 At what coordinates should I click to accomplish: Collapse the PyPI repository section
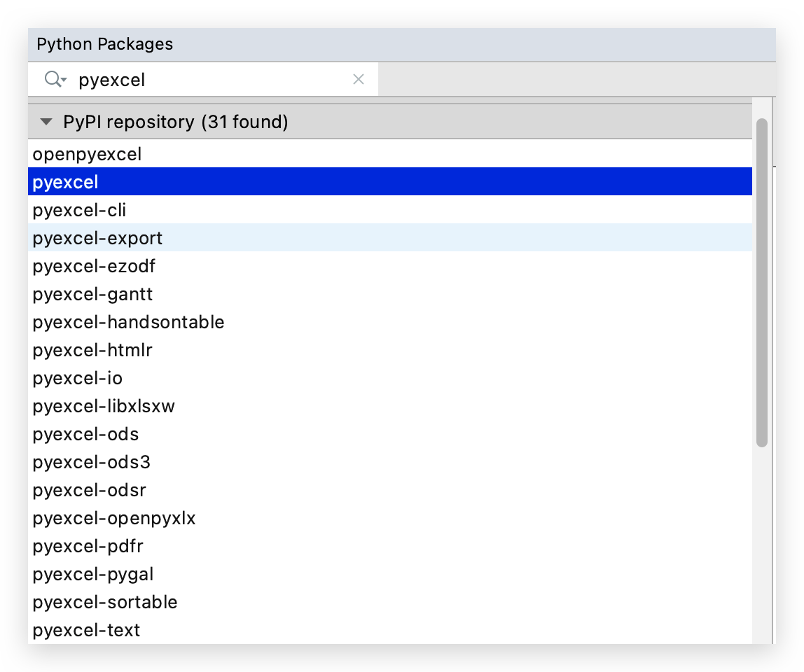pyautogui.click(x=46, y=122)
